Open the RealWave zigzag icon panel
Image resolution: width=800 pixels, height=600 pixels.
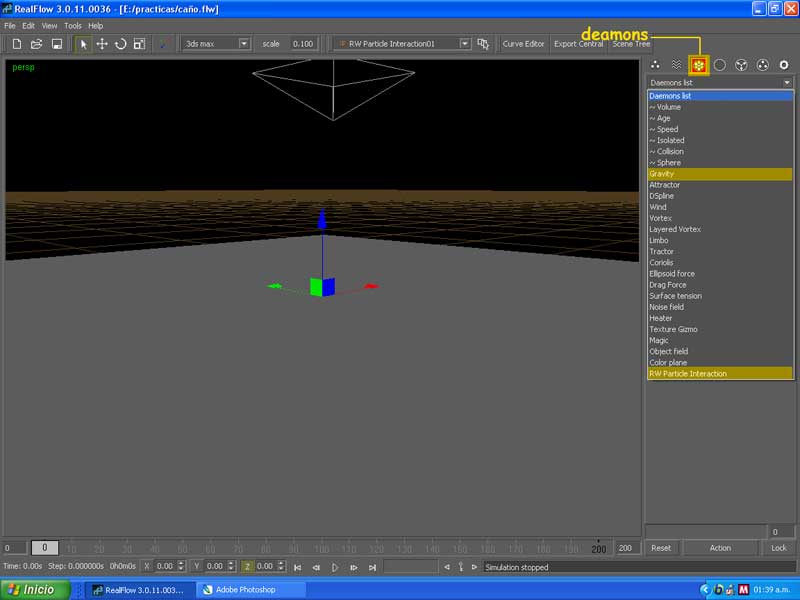677,65
